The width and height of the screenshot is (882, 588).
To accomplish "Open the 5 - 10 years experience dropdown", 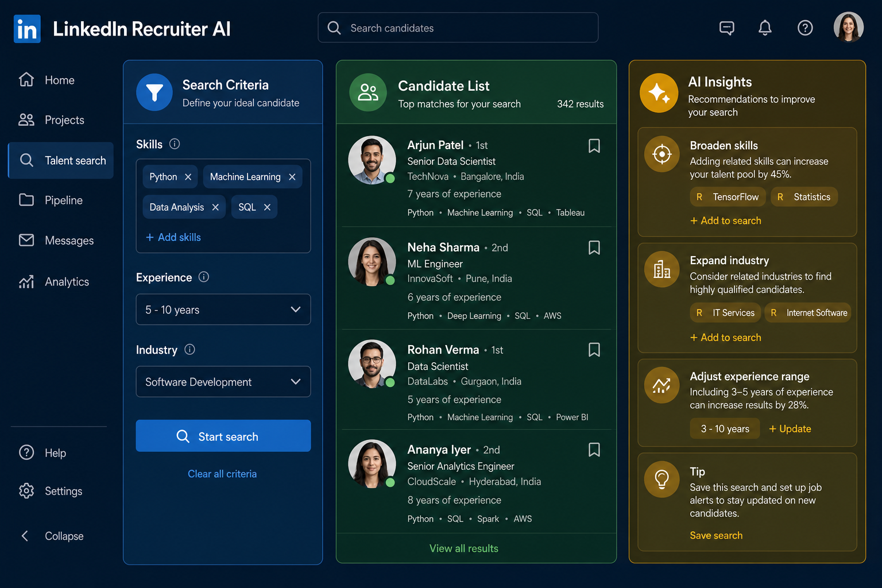I will tap(223, 310).
